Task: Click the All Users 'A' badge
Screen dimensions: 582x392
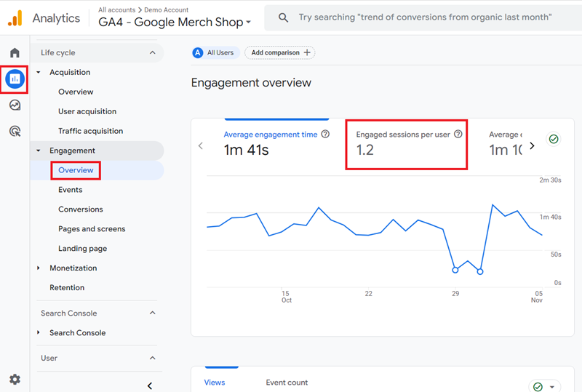Action: tap(198, 52)
